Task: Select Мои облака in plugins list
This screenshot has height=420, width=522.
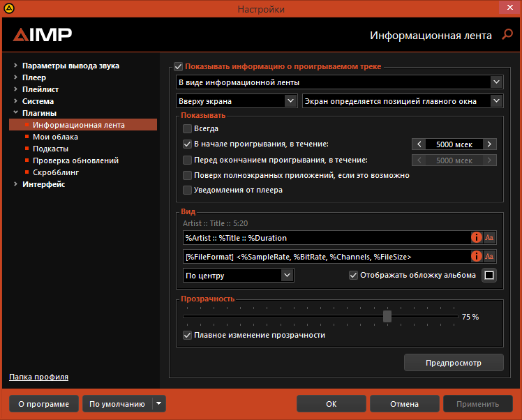Action: point(50,137)
